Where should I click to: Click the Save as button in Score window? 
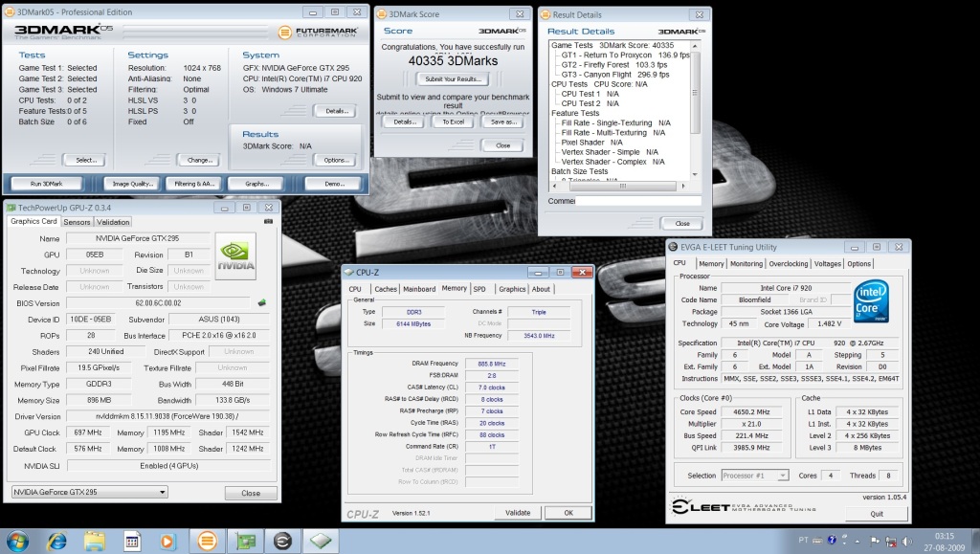click(x=503, y=122)
